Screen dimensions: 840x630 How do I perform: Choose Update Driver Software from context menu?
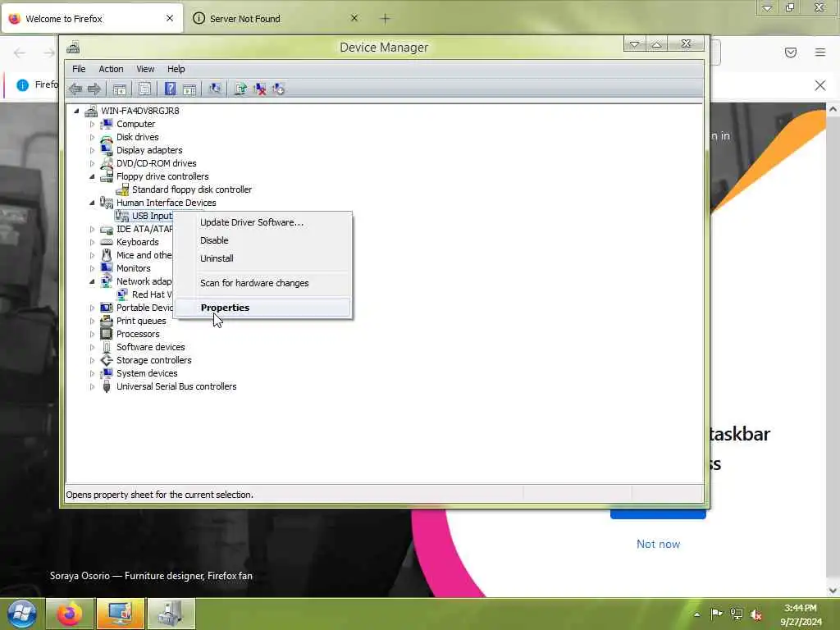(x=262, y=222)
